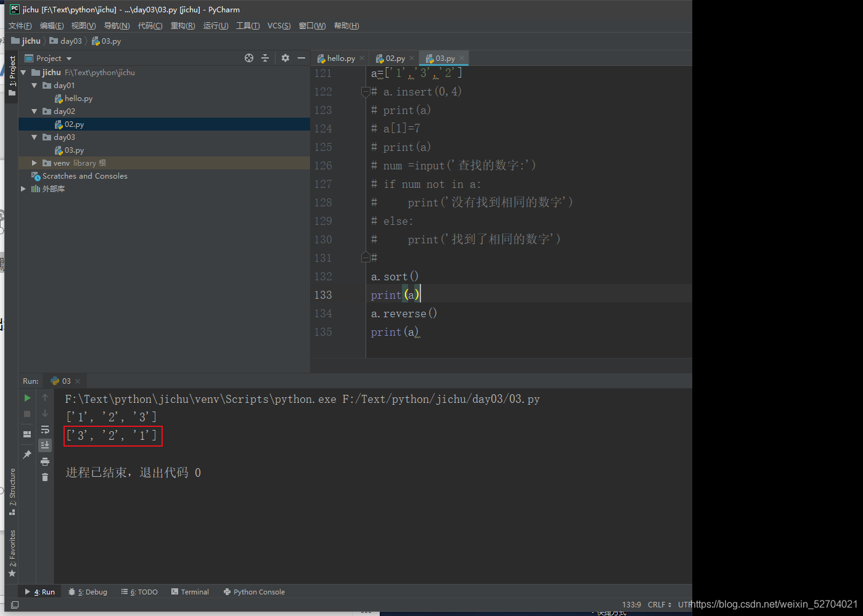Expand the 外部库 node
Image resolution: width=863 pixels, height=616 pixels.
pyautogui.click(x=23, y=188)
